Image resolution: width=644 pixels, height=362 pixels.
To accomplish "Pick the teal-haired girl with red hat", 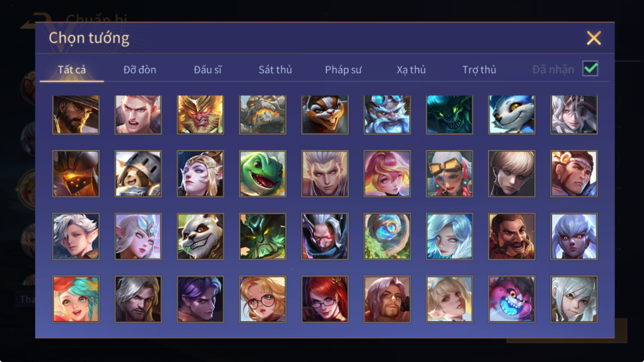I will coord(76,299).
